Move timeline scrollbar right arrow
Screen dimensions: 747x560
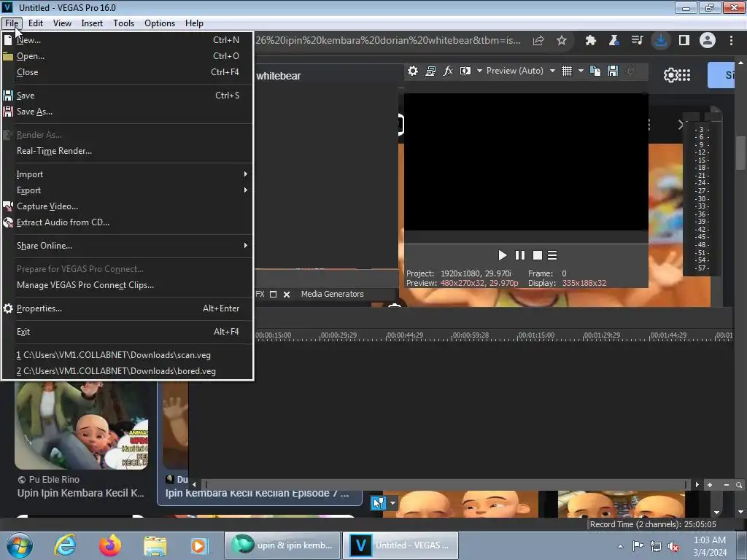click(x=697, y=485)
